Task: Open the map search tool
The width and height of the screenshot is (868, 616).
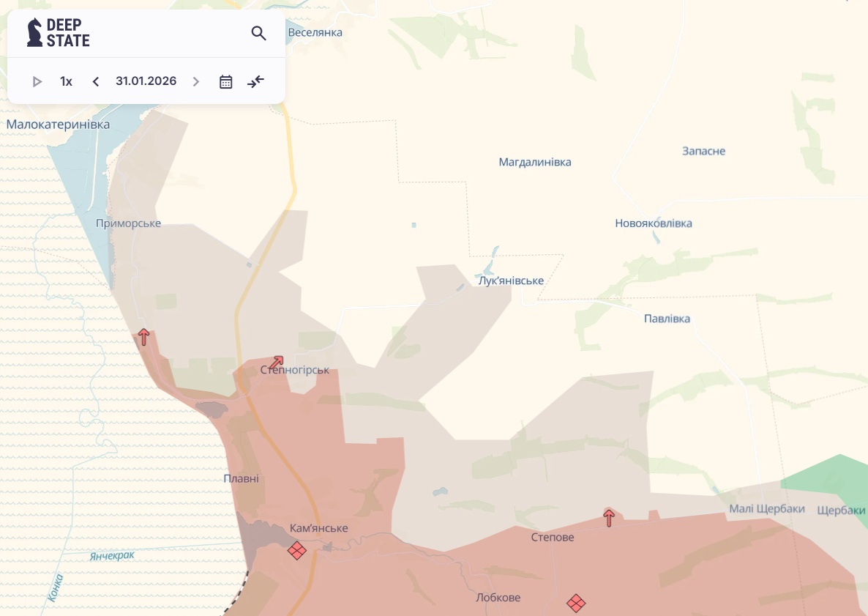Action: pos(258,33)
